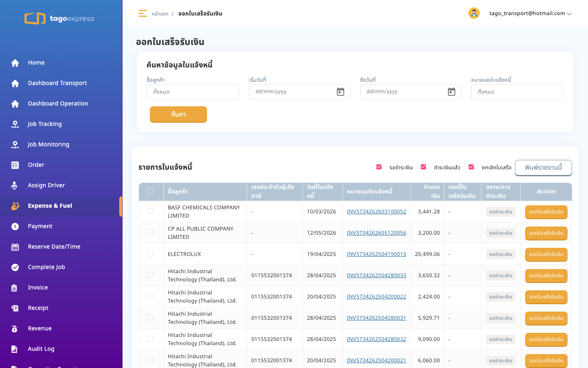Uncheck the ชำระเงินแล้ว filter checkbox
Screen dimensions: 588x368
(423, 167)
